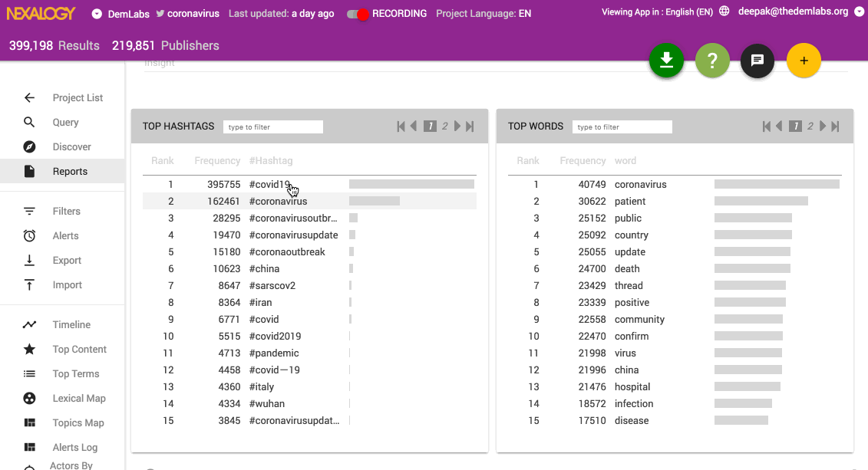Open the Discover menu item

coord(72,146)
